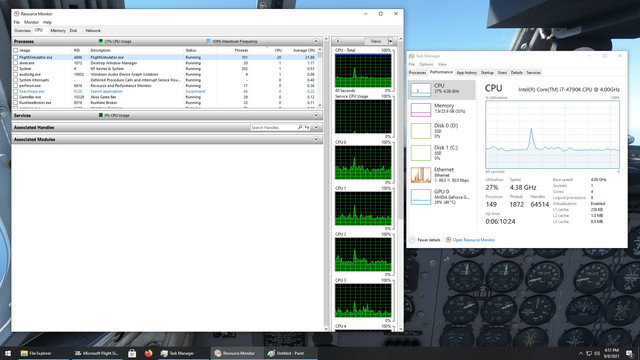Switch to the Resource Monitor Memory tab

tap(58, 31)
